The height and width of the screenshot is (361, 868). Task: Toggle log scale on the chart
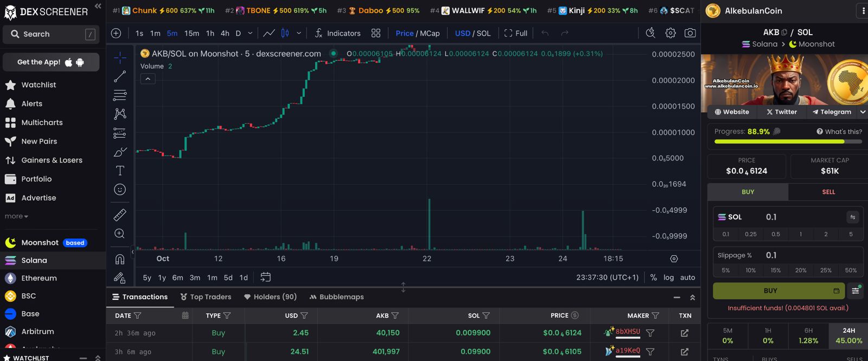point(668,278)
